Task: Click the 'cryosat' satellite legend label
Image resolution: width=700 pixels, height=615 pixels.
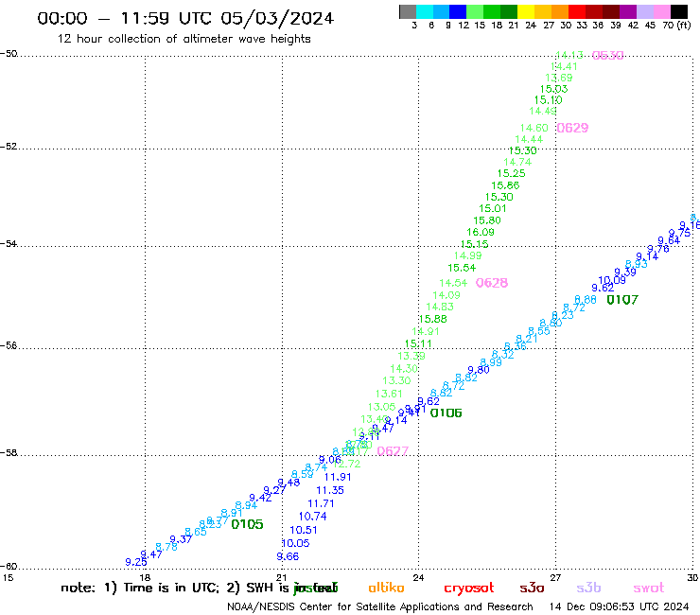Action: click(469, 589)
